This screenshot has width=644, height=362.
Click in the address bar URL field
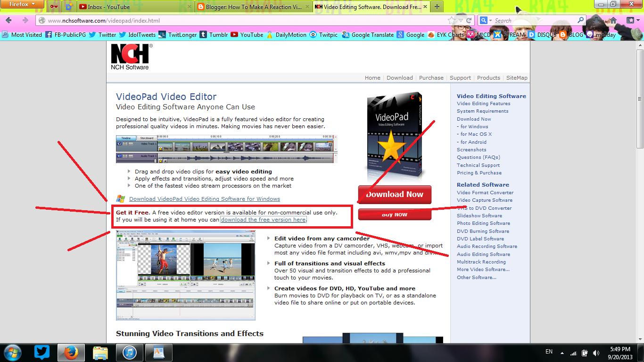point(245,21)
